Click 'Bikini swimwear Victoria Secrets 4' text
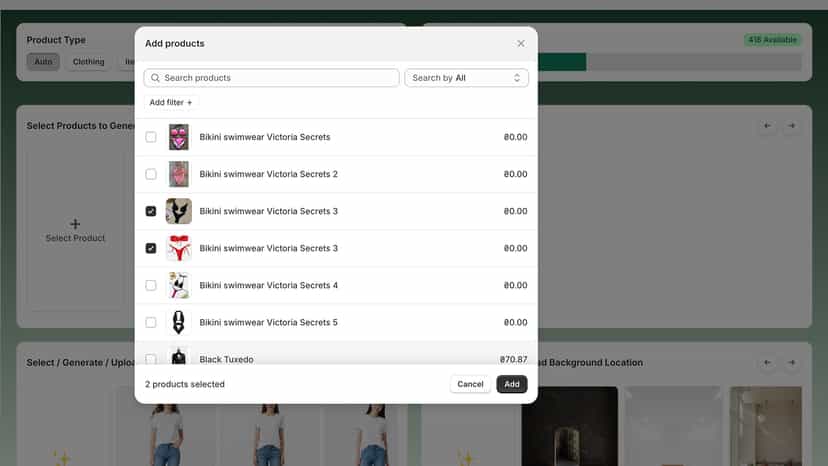The image size is (828, 466). pos(268,285)
